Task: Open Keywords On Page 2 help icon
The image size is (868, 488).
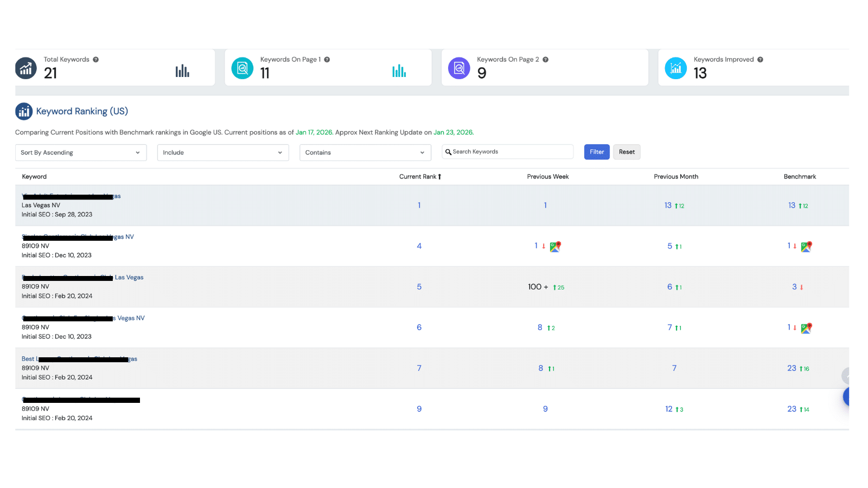Action: 546,60
